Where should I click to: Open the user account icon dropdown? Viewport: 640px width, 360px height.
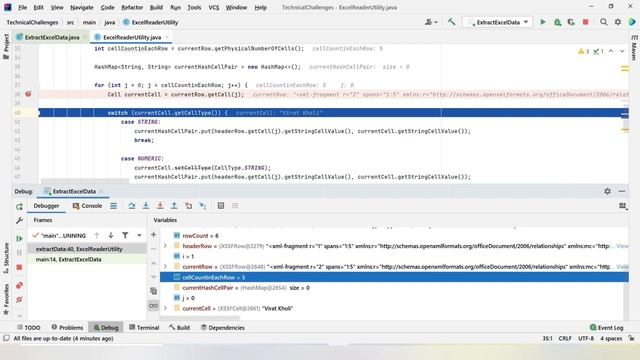coord(431,22)
